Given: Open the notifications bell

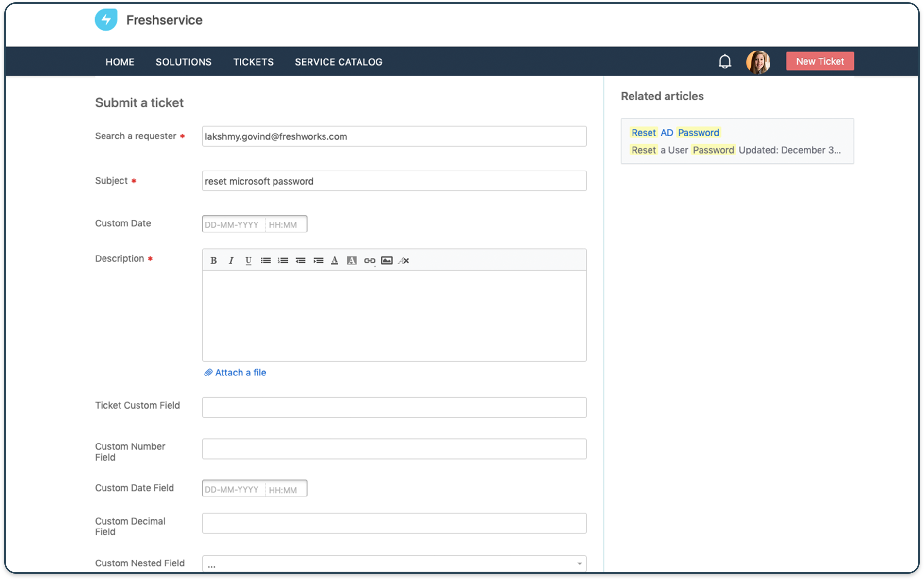Looking at the screenshot, I should (x=724, y=61).
